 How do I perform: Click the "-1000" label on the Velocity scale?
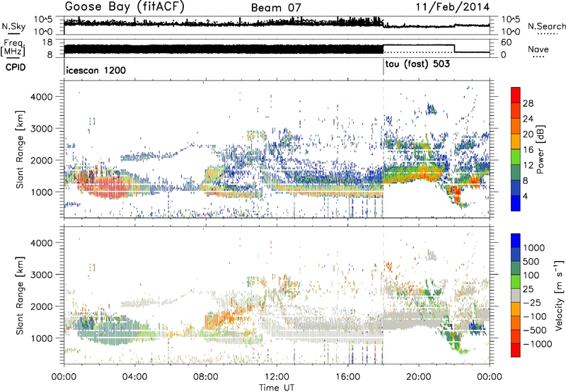[538, 344]
